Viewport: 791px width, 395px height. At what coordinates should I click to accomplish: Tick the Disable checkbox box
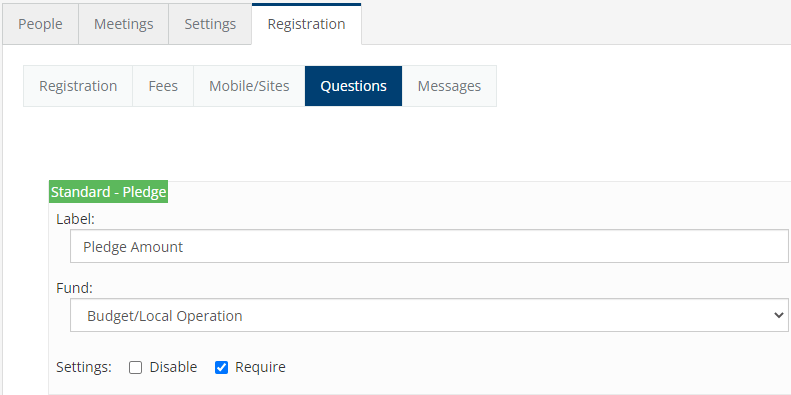(135, 367)
